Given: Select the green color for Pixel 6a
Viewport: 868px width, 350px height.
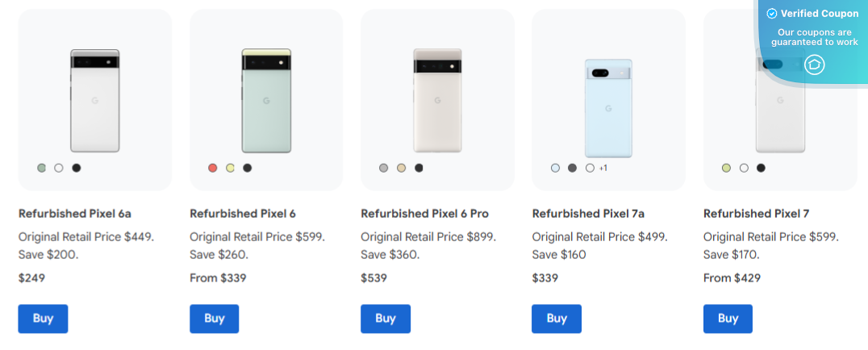Looking at the screenshot, I should 41,168.
